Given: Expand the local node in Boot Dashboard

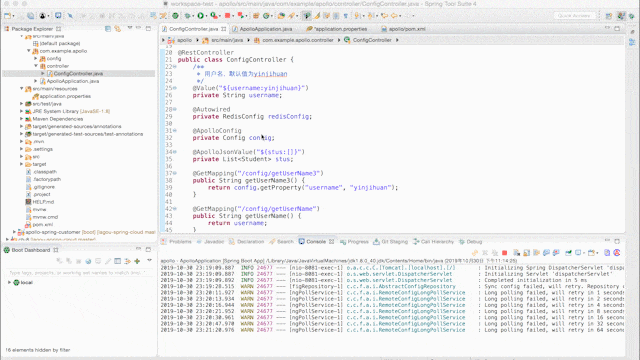Looking at the screenshot, I should 9,282.
